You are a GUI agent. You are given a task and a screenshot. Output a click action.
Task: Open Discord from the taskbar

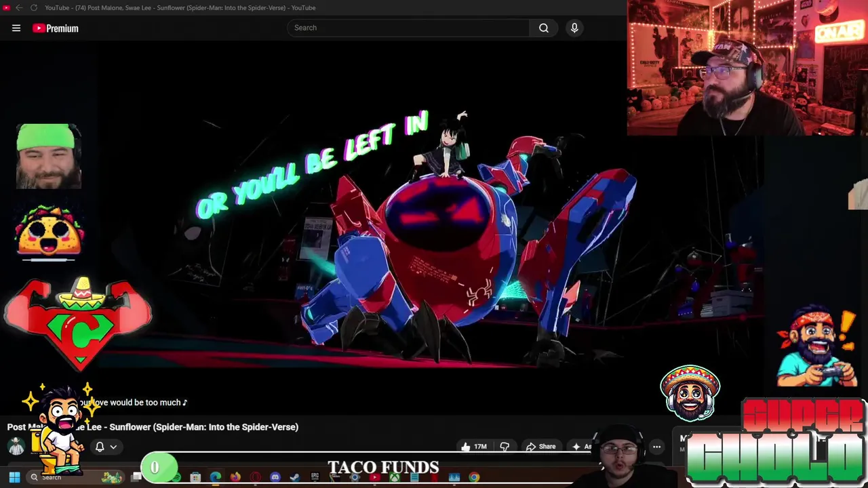275,477
